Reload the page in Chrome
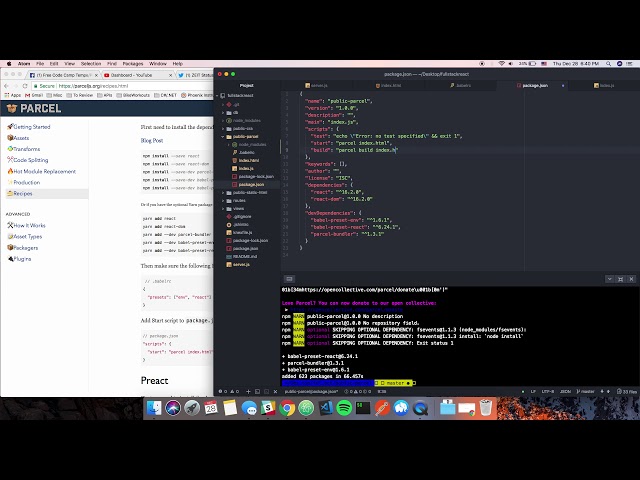Screen dimensions: 640x480 click(25, 86)
